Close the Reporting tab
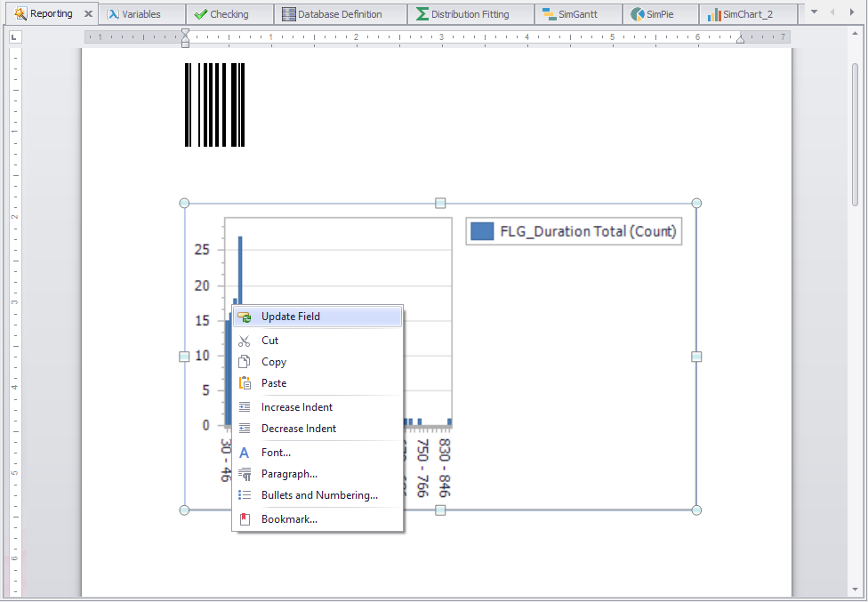 click(x=86, y=13)
